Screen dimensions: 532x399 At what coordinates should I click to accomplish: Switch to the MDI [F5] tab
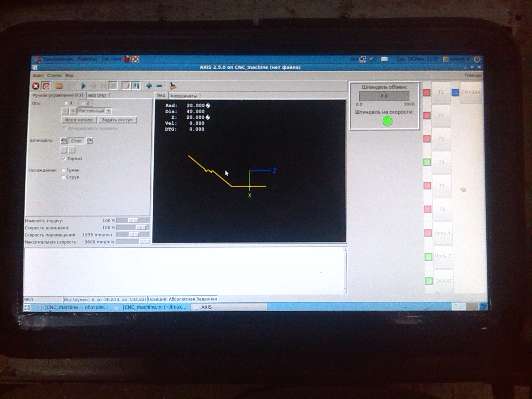(97, 96)
